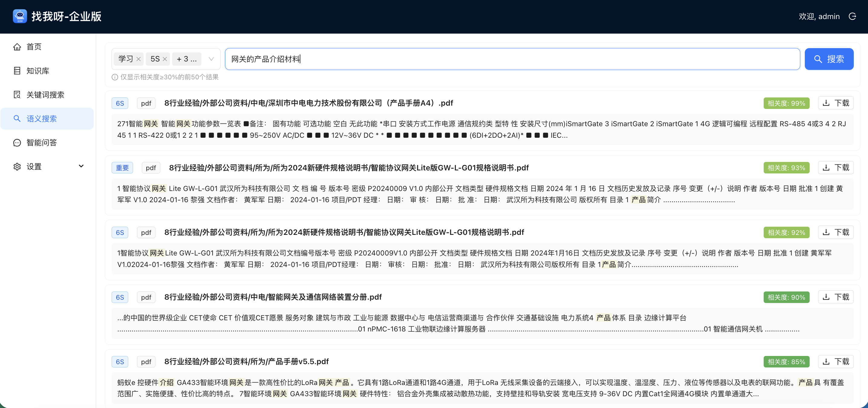Click the 重要 tag on second result
This screenshot has width=868, height=408.
[x=122, y=168]
